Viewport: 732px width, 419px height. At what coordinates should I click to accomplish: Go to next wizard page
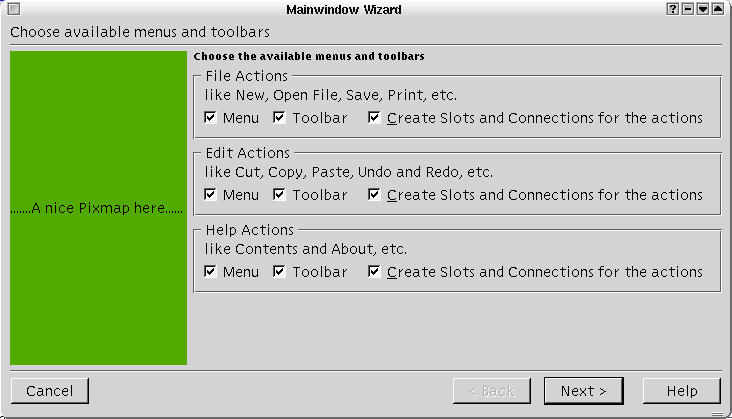tap(584, 391)
